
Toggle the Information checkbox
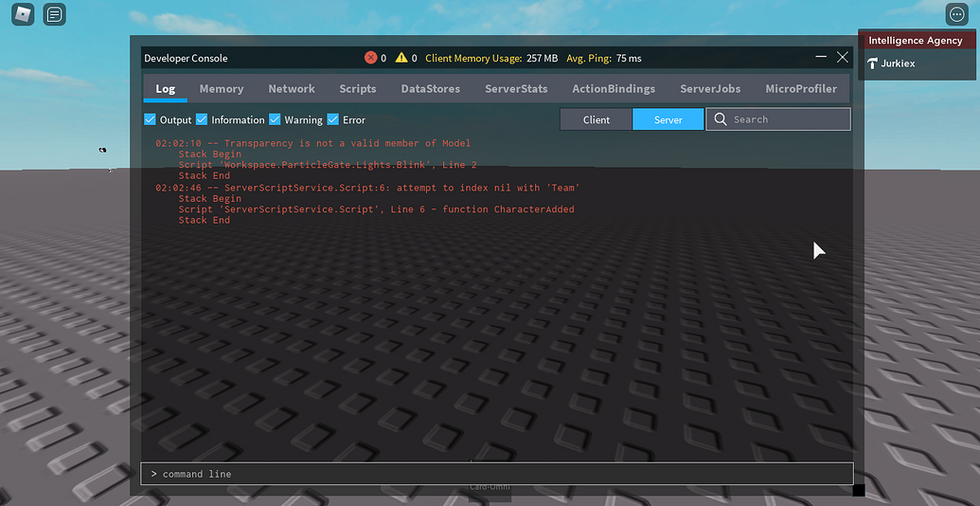click(202, 119)
